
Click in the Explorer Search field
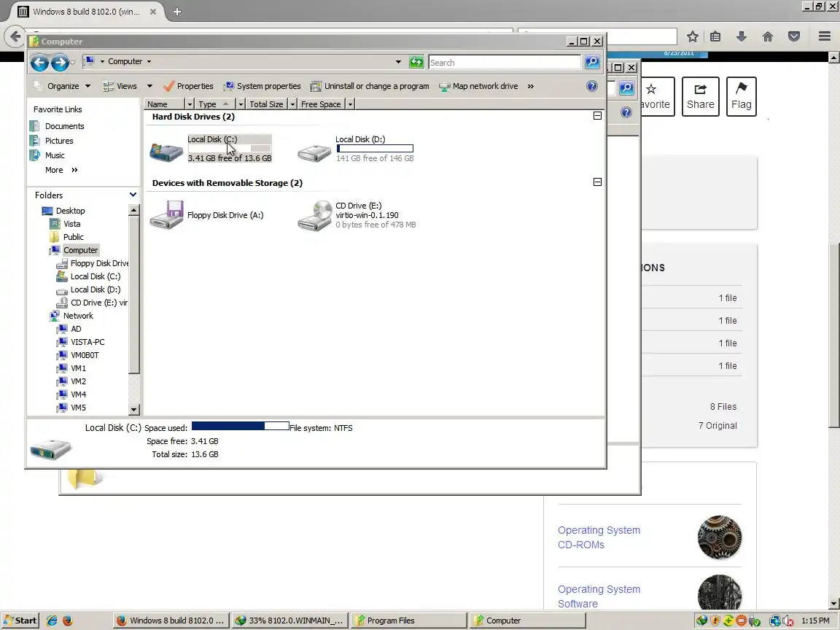point(504,63)
